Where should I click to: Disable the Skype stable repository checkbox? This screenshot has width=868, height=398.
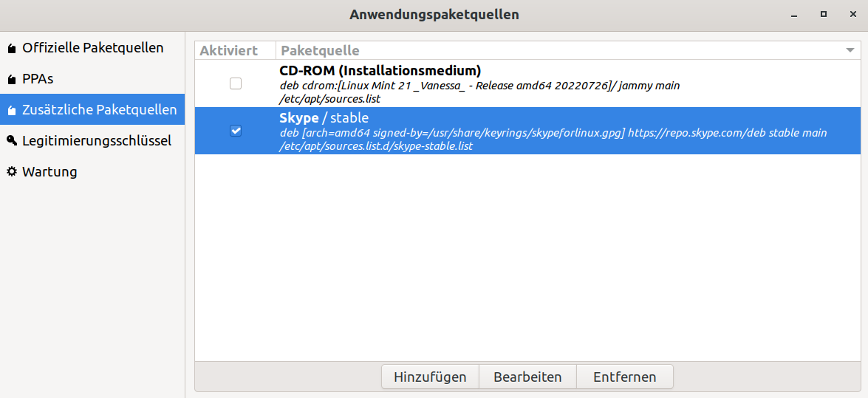(236, 131)
